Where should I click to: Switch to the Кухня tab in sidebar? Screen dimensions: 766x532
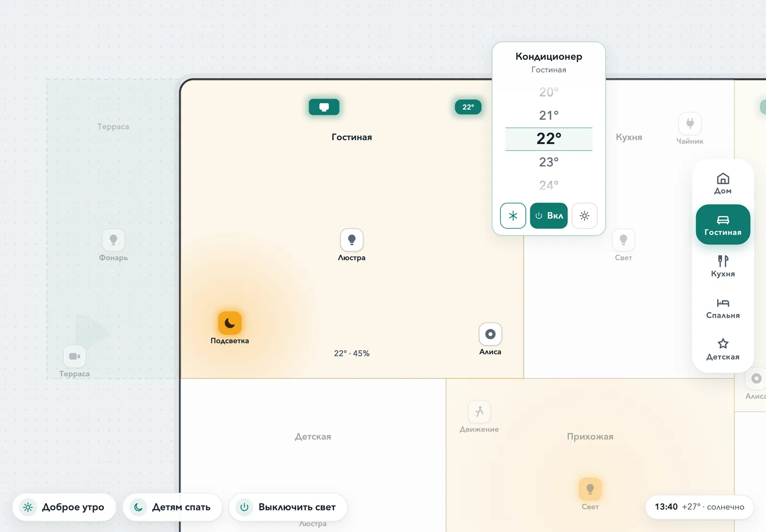tap(723, 266)
